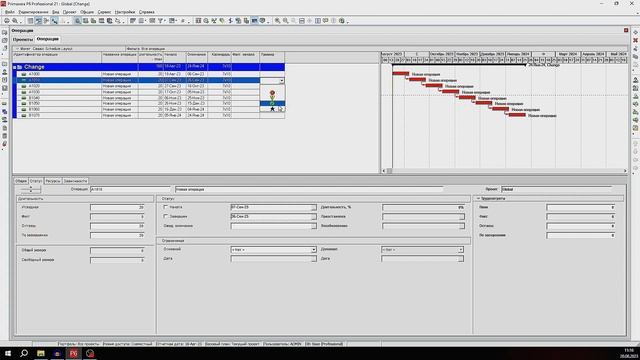
Task: Click the Zoom Out magnifier icon
Action: [x=285, y=21]
